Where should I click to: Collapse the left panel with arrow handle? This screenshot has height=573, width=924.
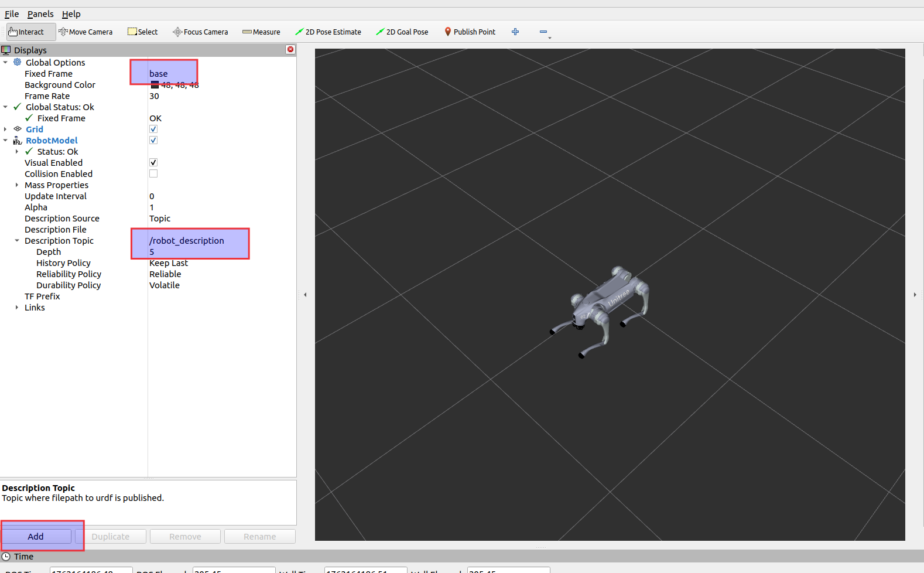tap(305, 295)
